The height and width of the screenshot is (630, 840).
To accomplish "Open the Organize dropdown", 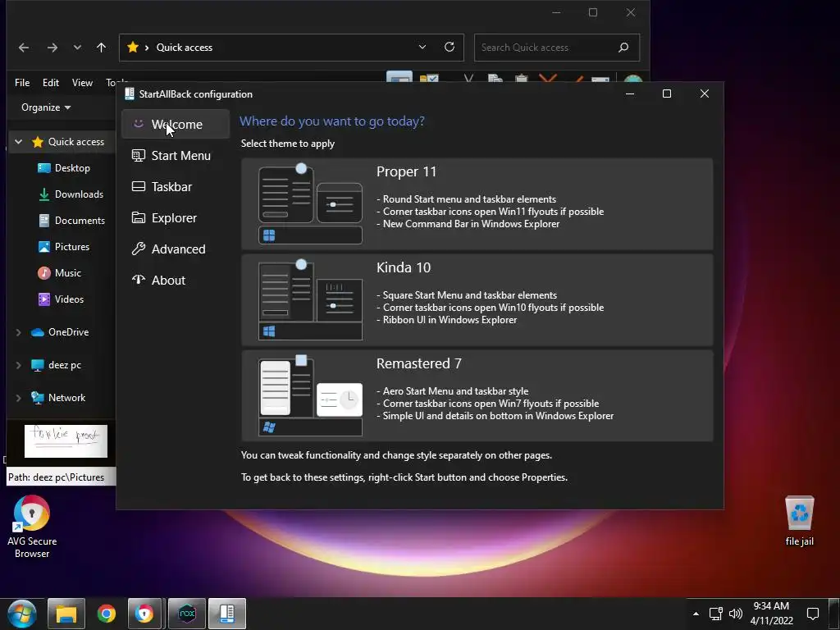I will tap(46, 107).
